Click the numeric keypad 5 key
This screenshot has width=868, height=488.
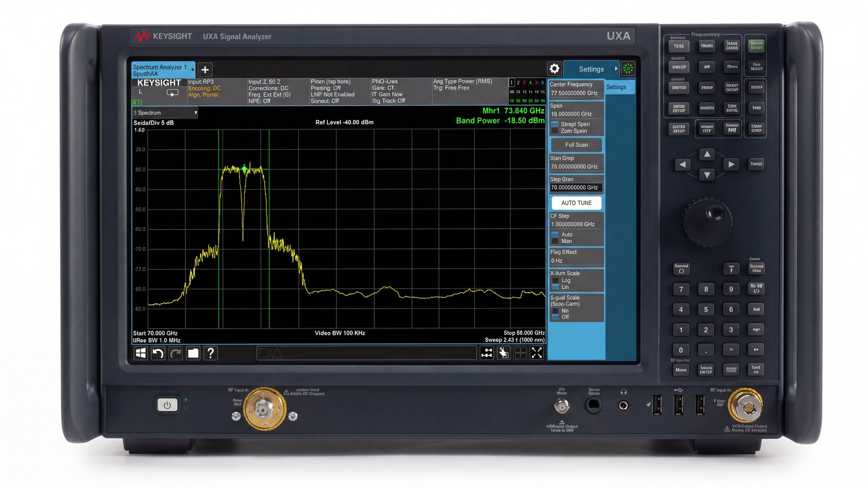click(706, 310)
